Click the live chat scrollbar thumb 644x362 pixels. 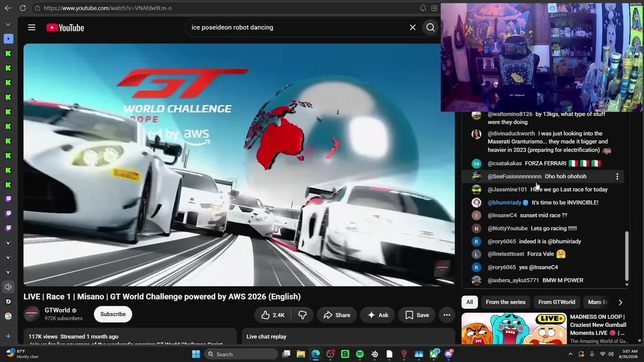point(626,255)
